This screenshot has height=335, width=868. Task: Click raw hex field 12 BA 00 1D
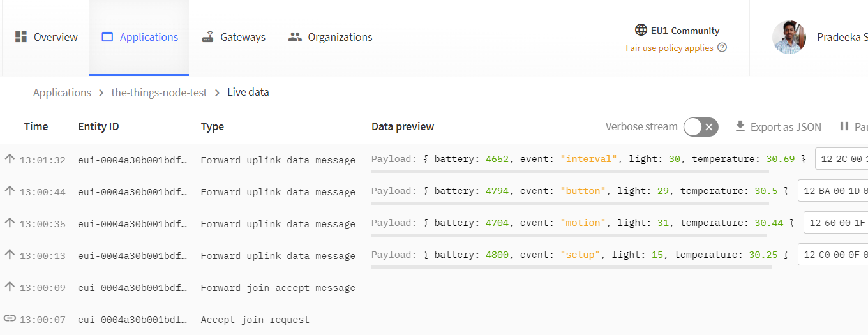(x=833, y=191)
